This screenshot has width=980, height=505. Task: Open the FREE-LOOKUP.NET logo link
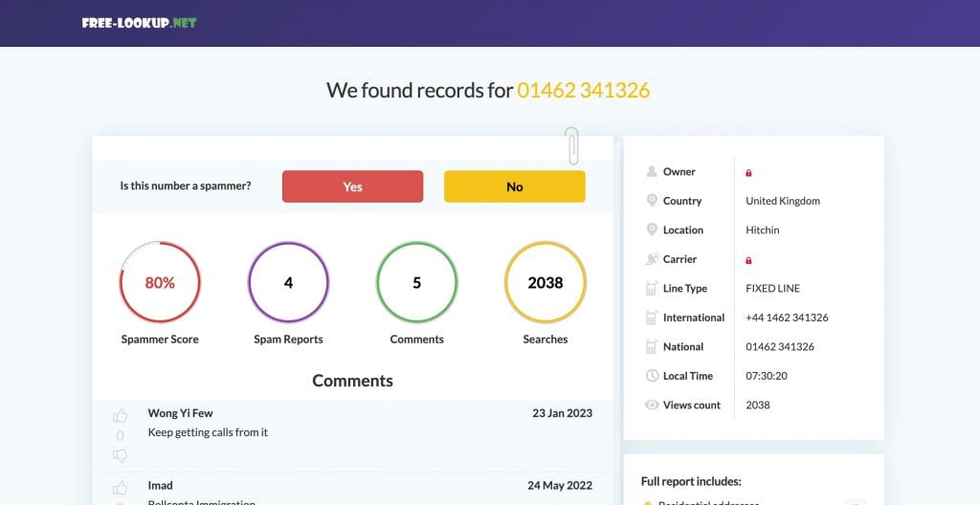pyautogui.click(x=139, y=23)
